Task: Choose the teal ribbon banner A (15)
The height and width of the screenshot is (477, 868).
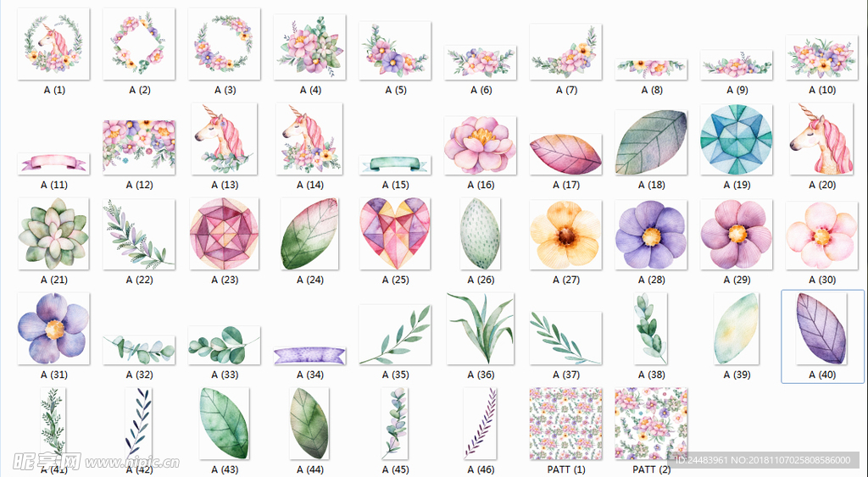Action: (x=395, y=164)
